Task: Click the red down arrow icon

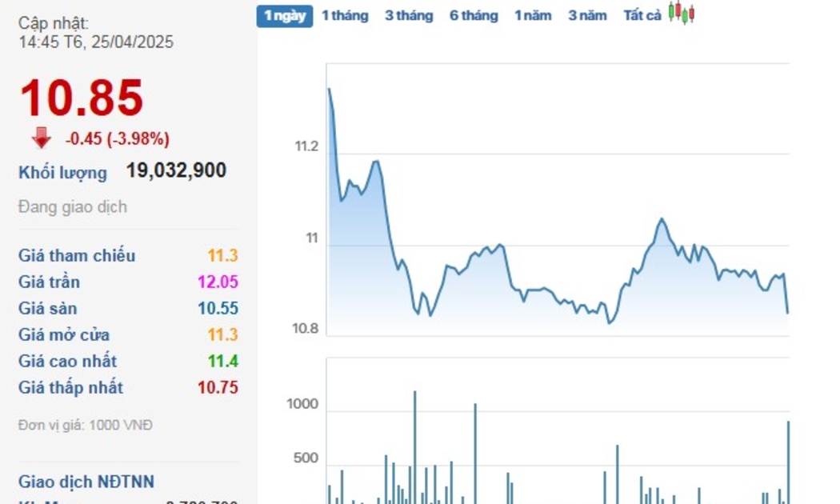Action: 42,138
